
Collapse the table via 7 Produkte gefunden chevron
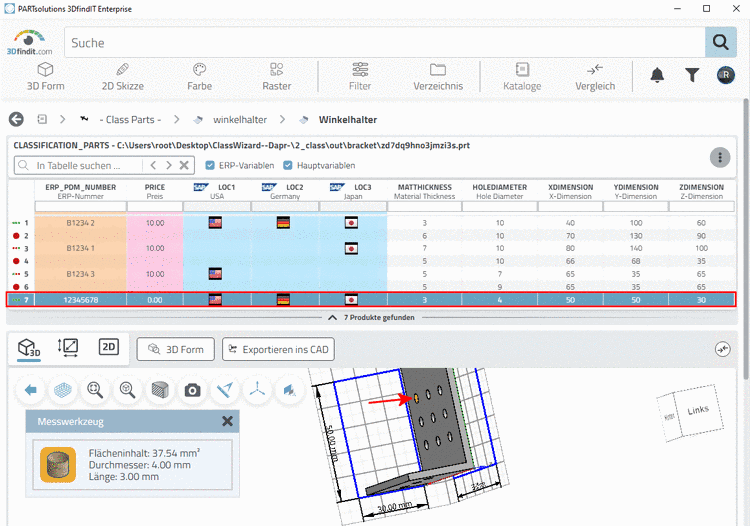332,318
